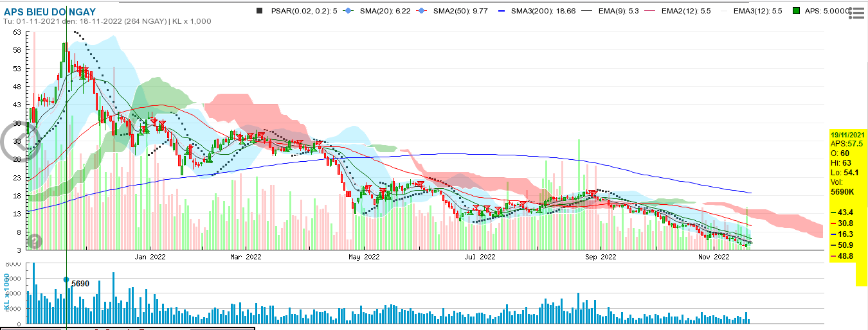Click the 23 price axis label

tap(16, 178)
